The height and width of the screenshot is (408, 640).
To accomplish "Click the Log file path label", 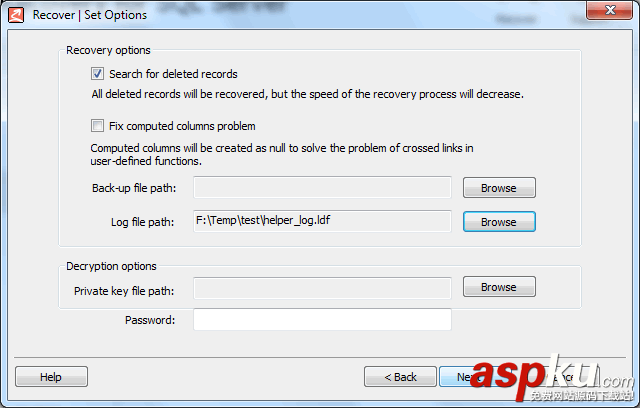I will [142, 222].
